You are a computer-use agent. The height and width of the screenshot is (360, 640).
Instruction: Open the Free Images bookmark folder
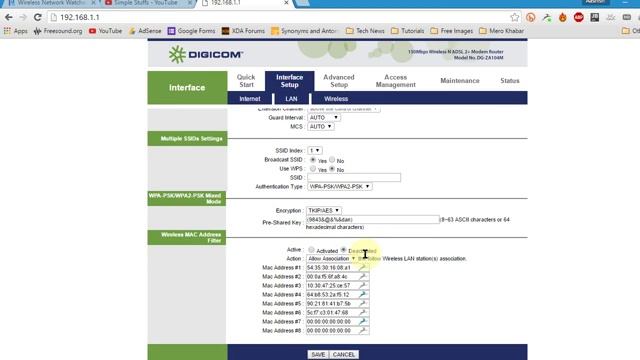[x=451, y=31]
